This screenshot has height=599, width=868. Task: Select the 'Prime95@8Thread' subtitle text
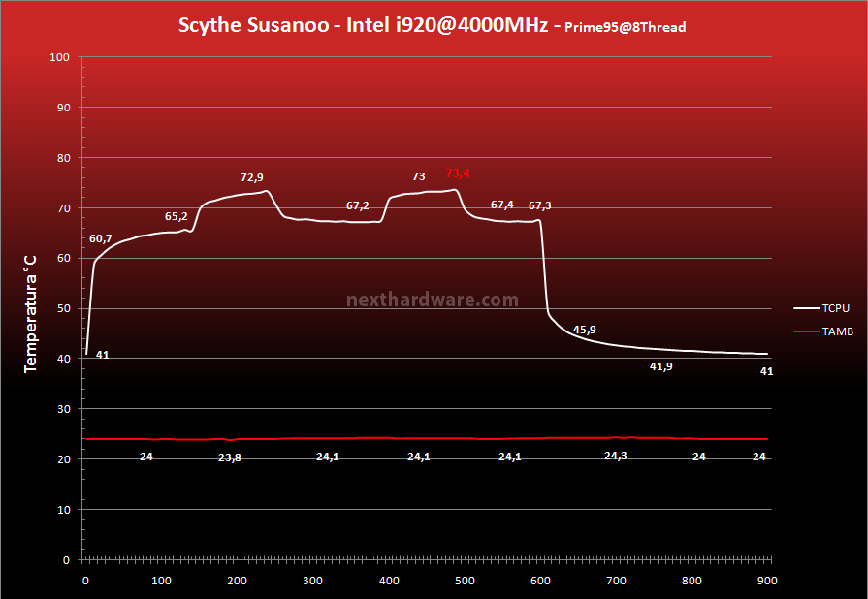(x=625, y=27)
